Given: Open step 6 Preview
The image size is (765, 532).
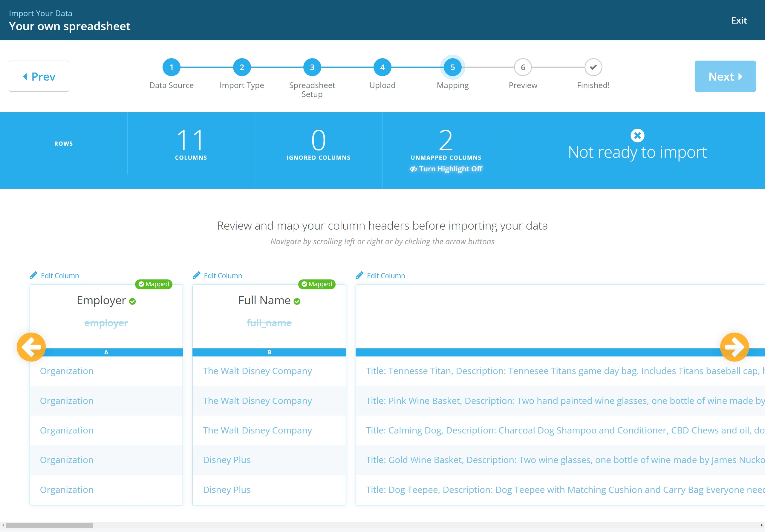Looking at the screenshot, I should [522, 67].
